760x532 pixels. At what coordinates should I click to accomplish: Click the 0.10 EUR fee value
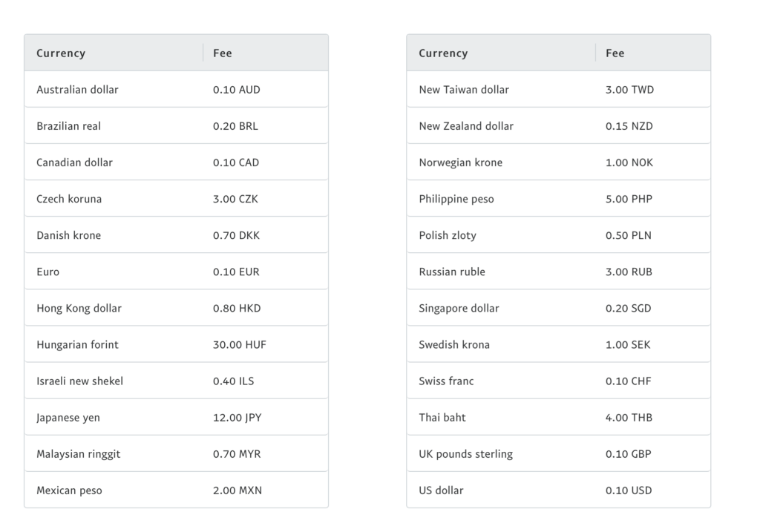click(x=237, y=272)
